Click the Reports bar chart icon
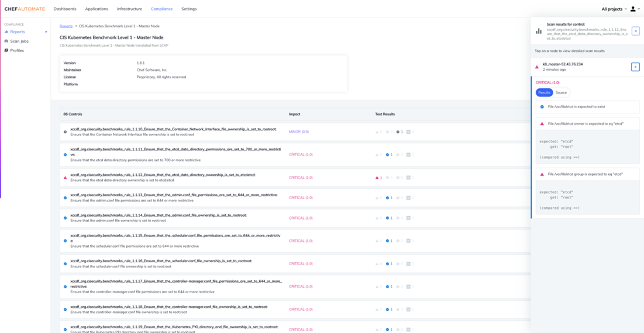The width and height of the screenshot is (644, 333). coord(6,32)
